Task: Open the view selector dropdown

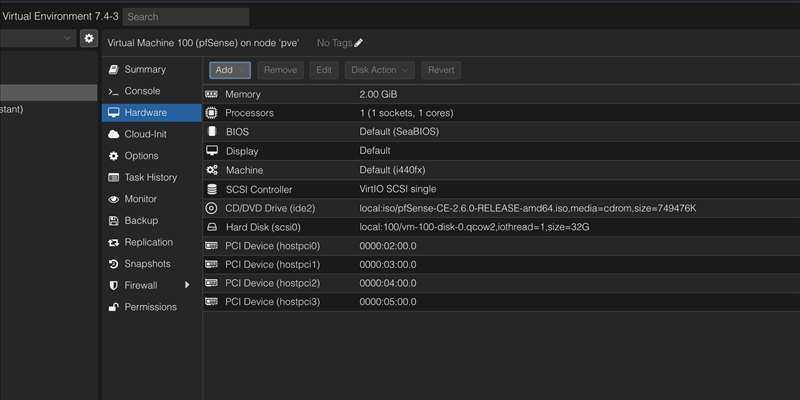Action: point(67,38)
